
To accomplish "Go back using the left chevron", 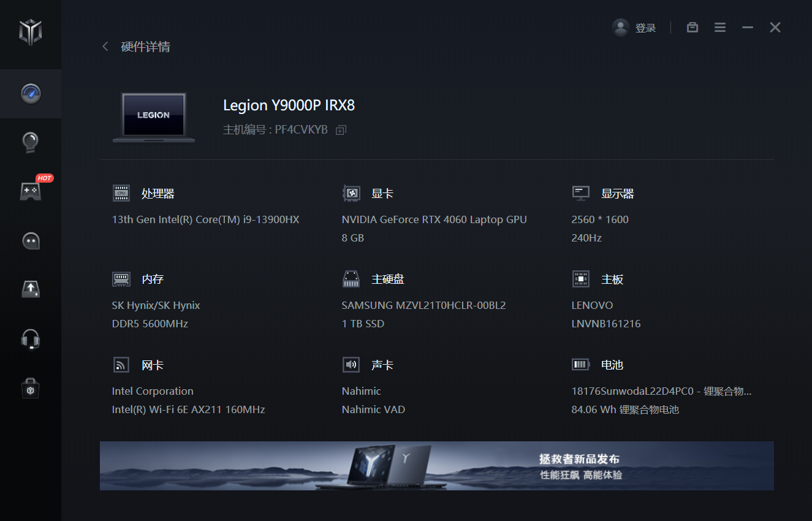I will tap(105, 47).
